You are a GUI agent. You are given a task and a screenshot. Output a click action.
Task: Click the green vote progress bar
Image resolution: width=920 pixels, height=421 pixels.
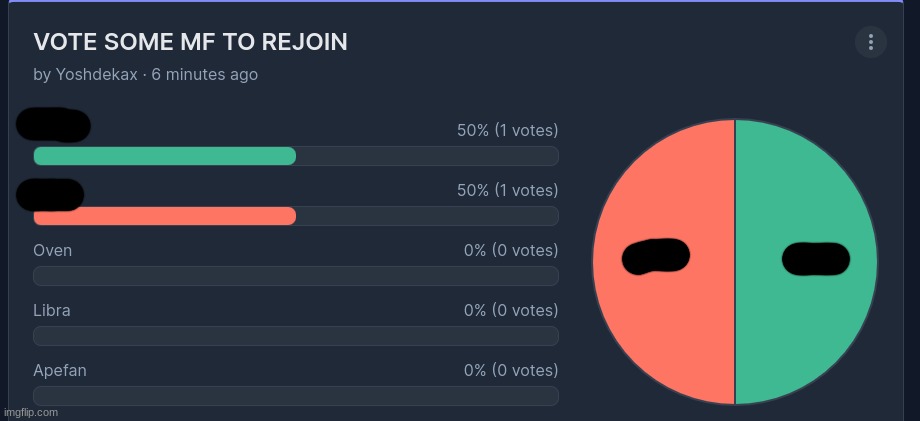(165, 156)
